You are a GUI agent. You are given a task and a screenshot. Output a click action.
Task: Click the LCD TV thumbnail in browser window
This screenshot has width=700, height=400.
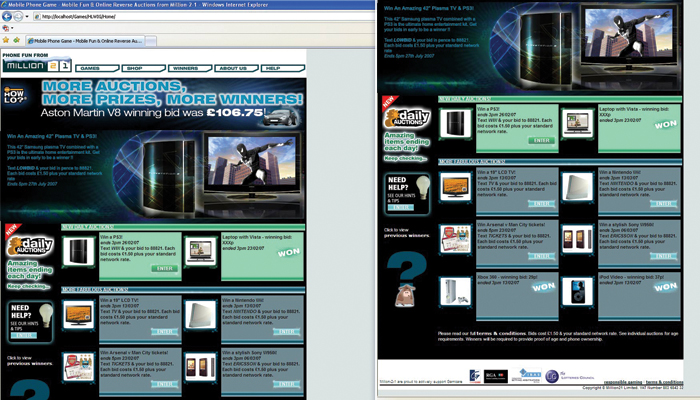point(79,314)
